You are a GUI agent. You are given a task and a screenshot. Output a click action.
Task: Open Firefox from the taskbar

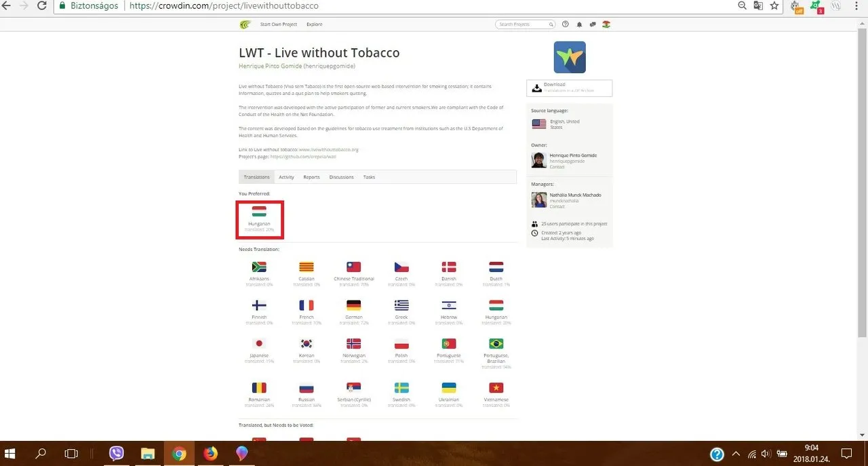coord(211,453)
